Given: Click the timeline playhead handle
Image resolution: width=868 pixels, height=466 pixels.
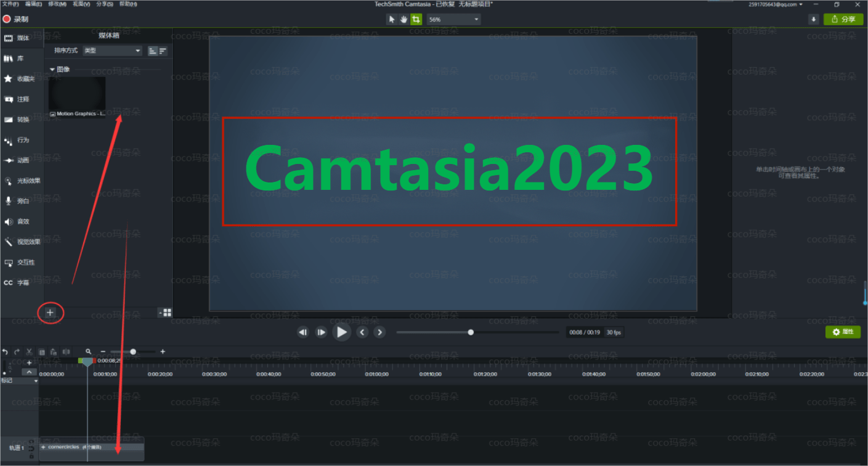Looking at the screenshot, I should [x=87, y=361].
